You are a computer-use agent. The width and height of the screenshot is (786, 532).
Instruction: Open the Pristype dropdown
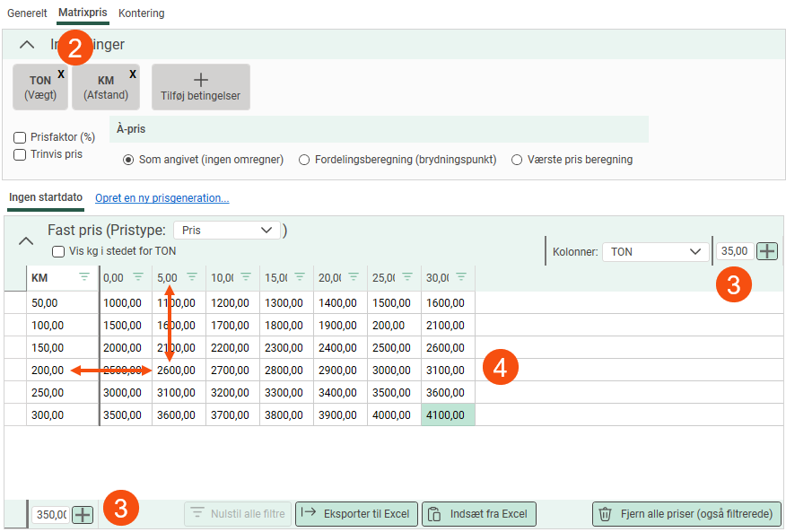227,231
